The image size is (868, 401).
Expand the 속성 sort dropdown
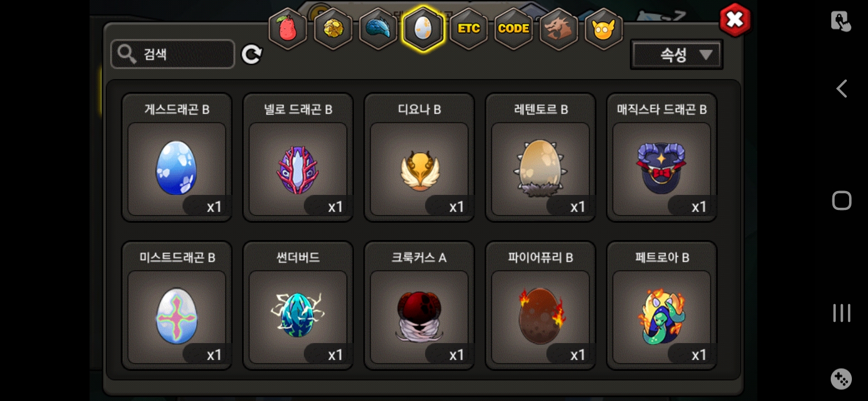677,55
